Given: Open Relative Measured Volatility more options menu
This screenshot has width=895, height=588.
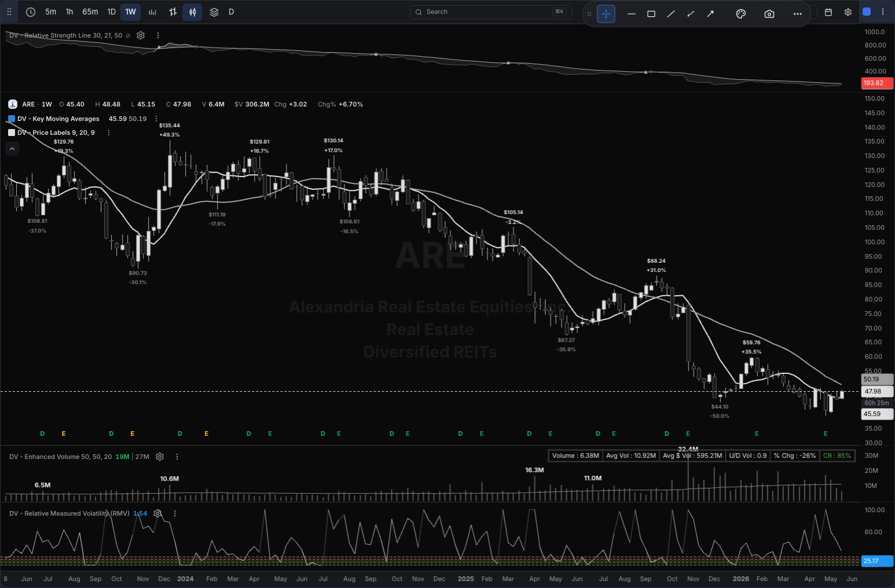Looking at the screenshot, I should 175,513.
